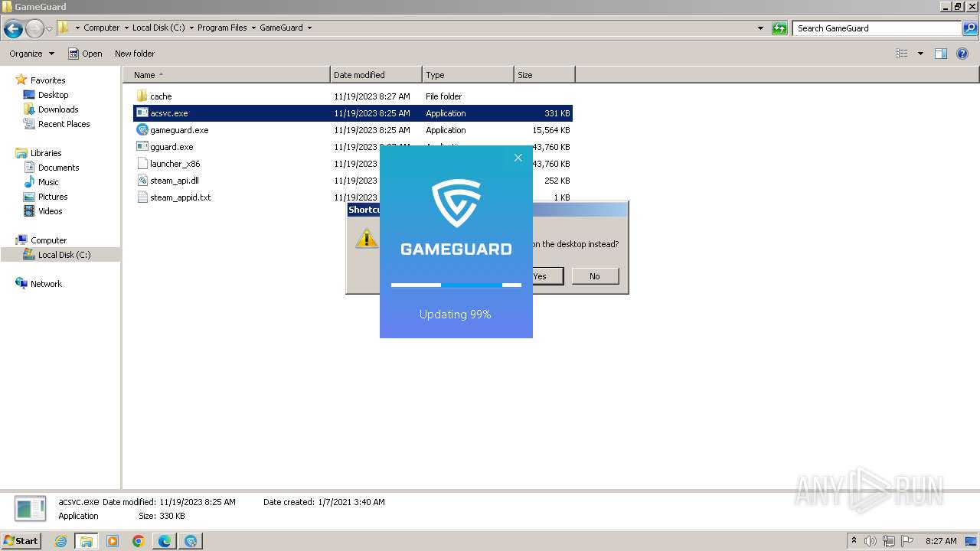980x551 pixels.
Task: Select the cache folder
Action: [161, 96]
